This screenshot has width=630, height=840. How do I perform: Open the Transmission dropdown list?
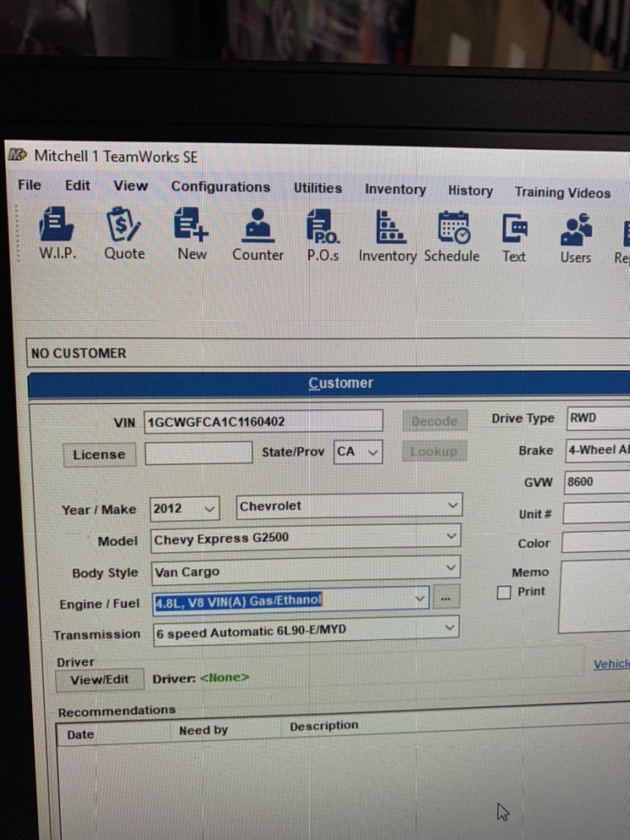point(450,627)
